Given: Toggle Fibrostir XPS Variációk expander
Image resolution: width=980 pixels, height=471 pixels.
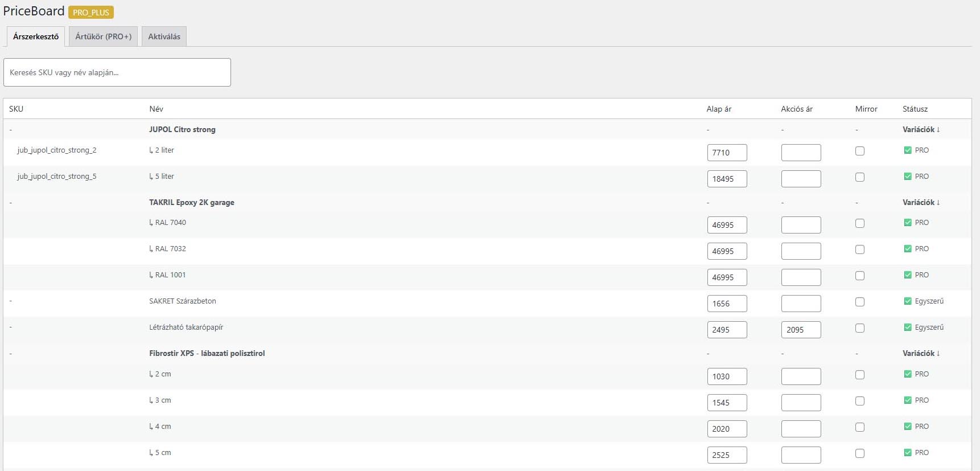Looking at the screenshot, I should (921, 354).
